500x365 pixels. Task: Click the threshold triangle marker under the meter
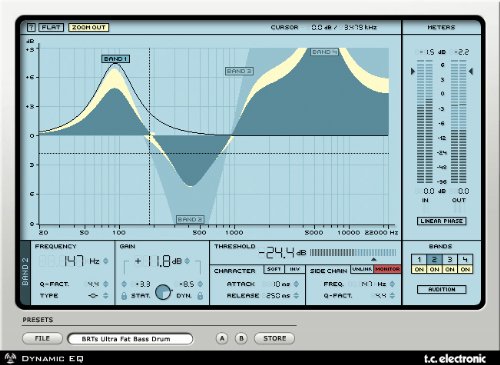(x=374, y=259)
